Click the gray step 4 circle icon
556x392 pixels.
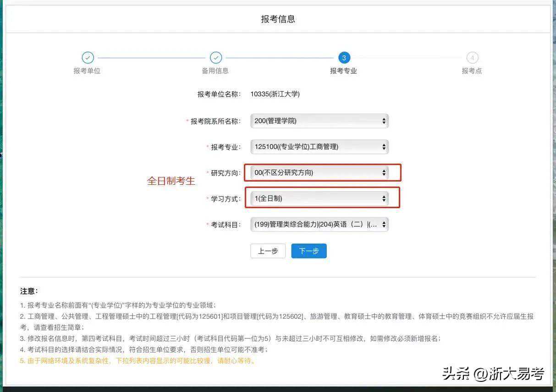pyautogui.click(x=472, y=58)
